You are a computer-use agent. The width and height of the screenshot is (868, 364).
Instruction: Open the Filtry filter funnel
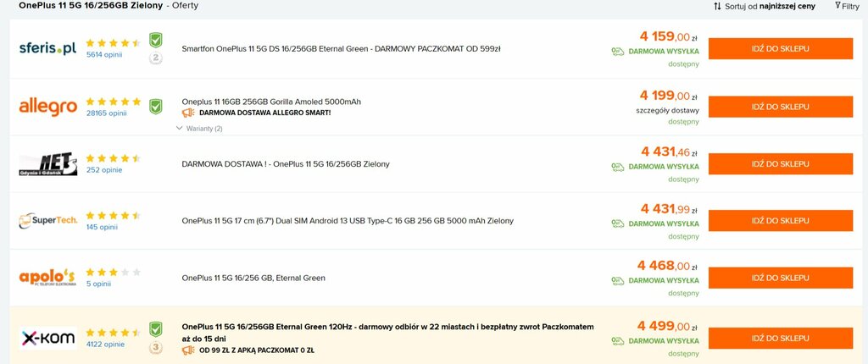(x=847, y=6)
